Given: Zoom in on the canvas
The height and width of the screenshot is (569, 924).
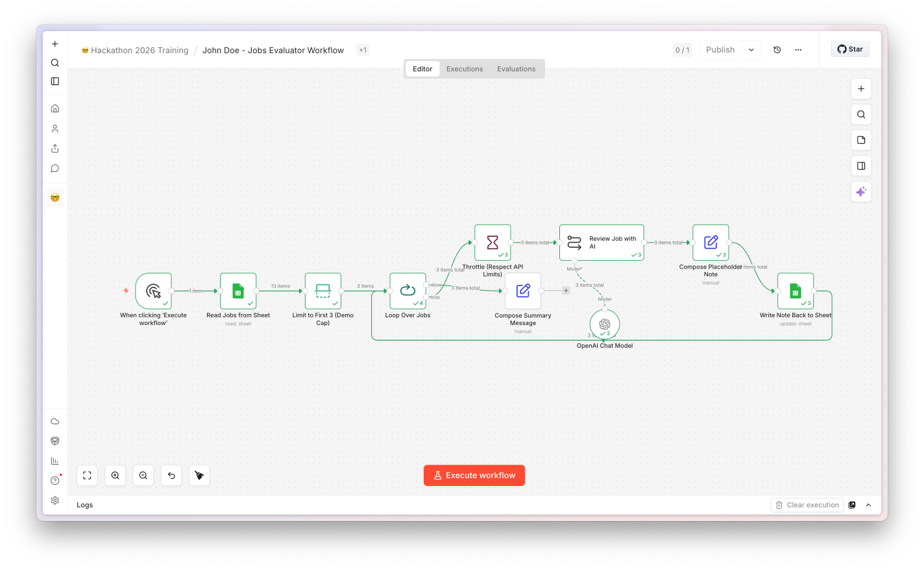Looking at the screenshot, I should 115,476.
